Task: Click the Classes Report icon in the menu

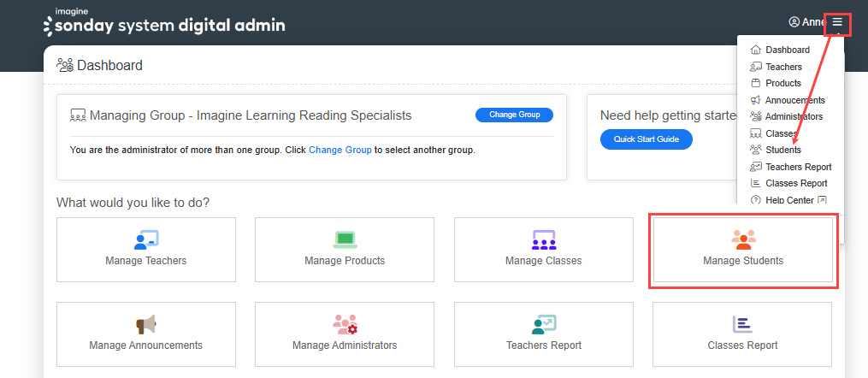Action: coord(756,183)
